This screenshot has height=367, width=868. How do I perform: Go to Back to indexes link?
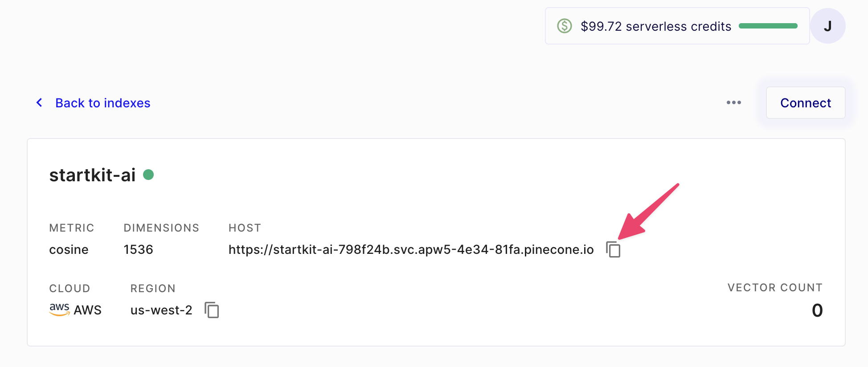102,103
